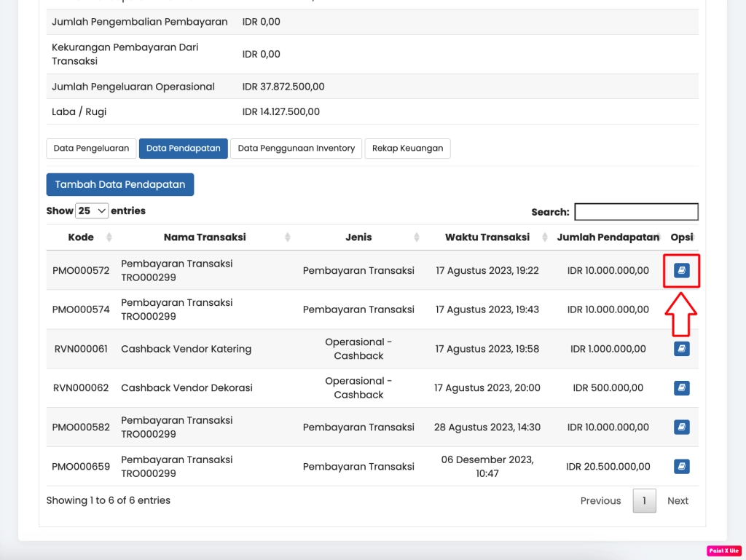Image resolution: width=746 pixels, height=560 pixels.
Task: Sort table by Jenis column
Action: [358, 237]
